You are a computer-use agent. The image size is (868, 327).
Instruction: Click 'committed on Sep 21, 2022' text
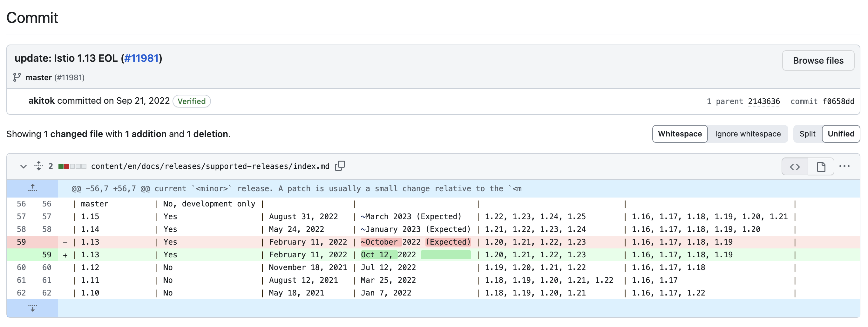113,101
